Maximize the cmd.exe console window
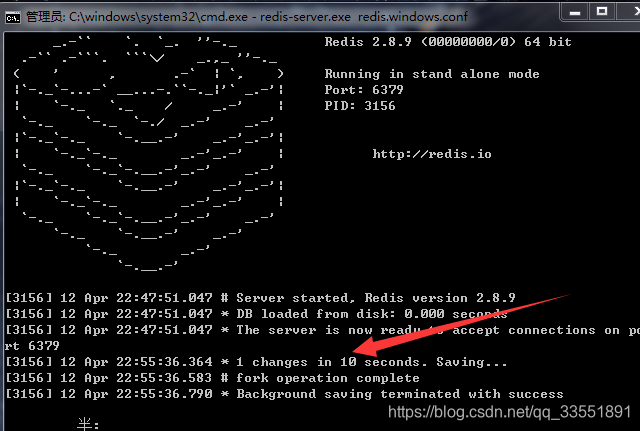 click(x=602, y=11)
